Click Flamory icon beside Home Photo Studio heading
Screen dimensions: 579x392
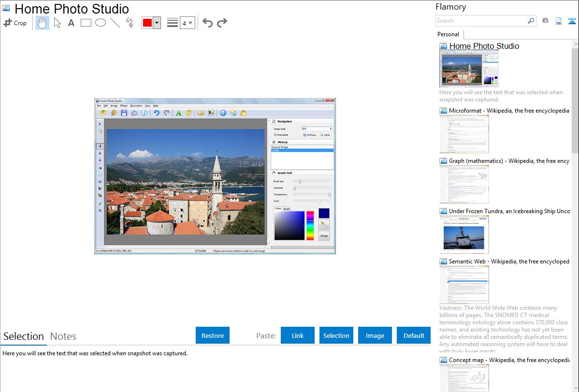(x=6, y=8)
